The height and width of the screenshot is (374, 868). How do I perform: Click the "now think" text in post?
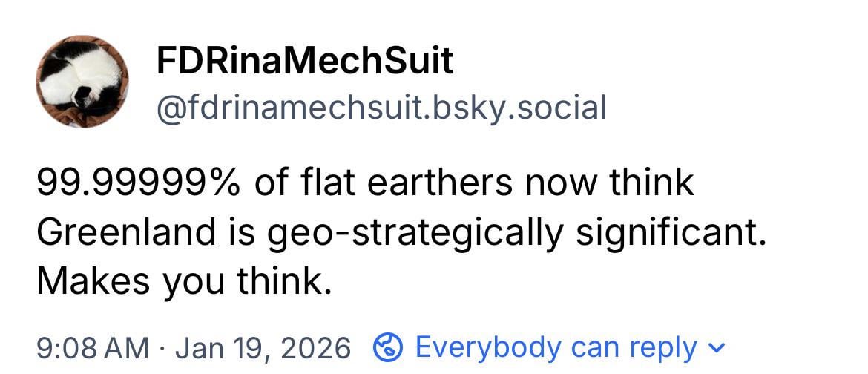(608, 183)
